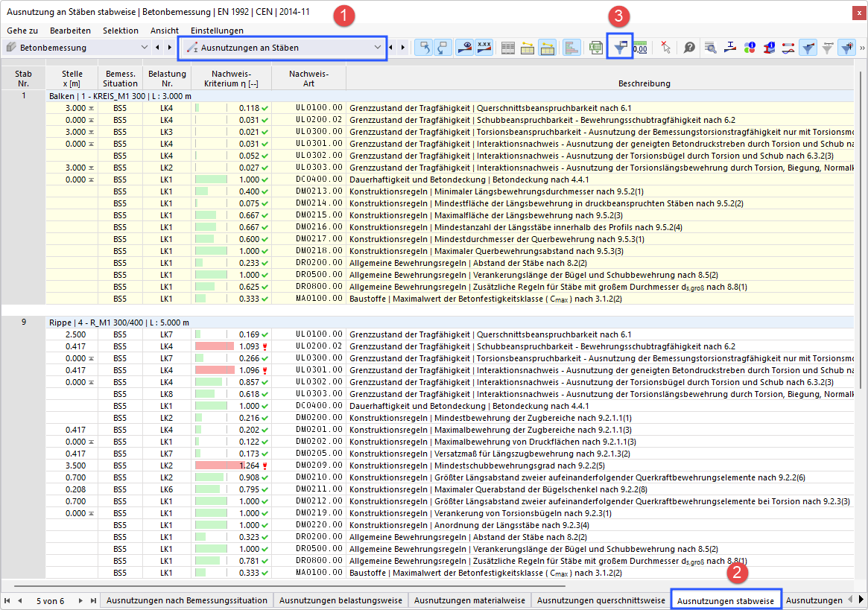Export the table to Excel

(x=595, y=48)
